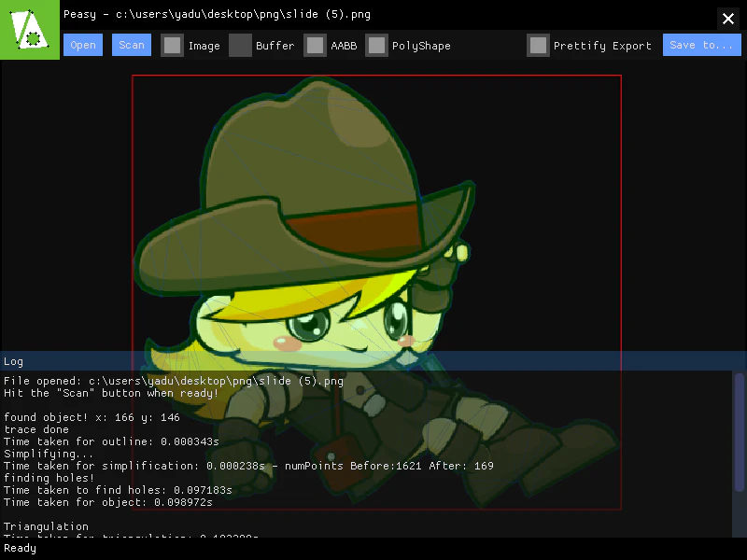Click log line 'Time taken for simplification'
This screenshot has width=747, height=560.
point(248,466)
